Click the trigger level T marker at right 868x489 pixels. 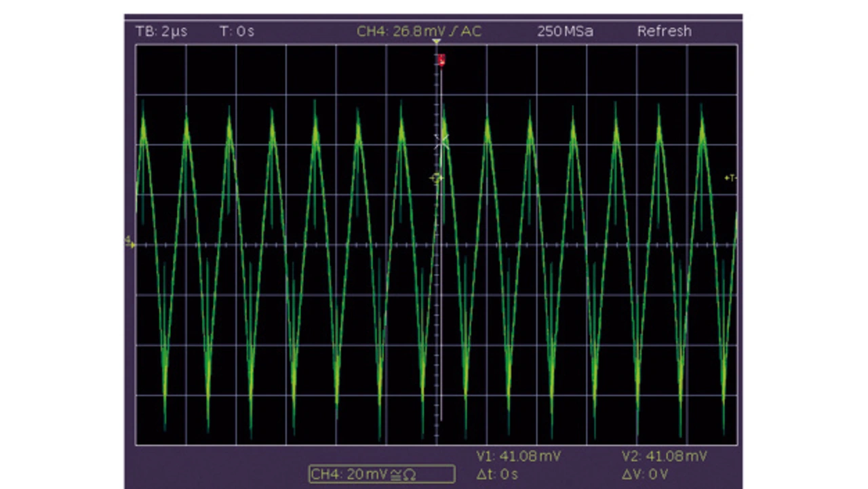[x=730, y=178]
